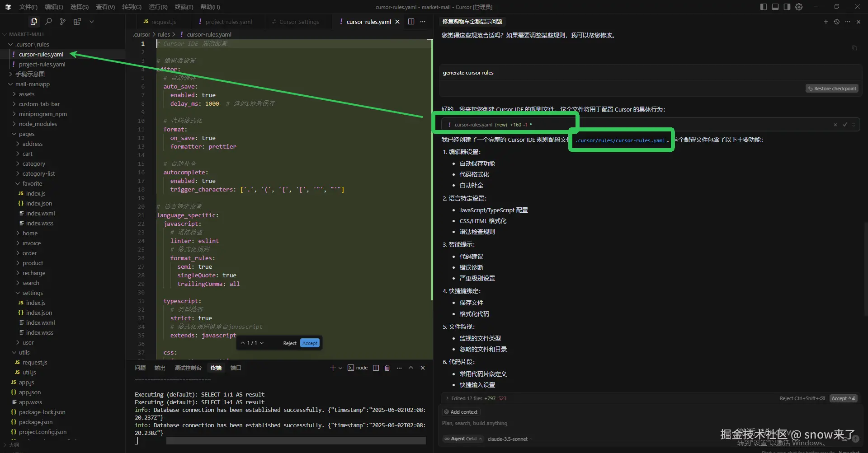Image resolution: width=868 pixels, height=453 pixels.
Task: Open the Search view icon
Action: [49, 21]
